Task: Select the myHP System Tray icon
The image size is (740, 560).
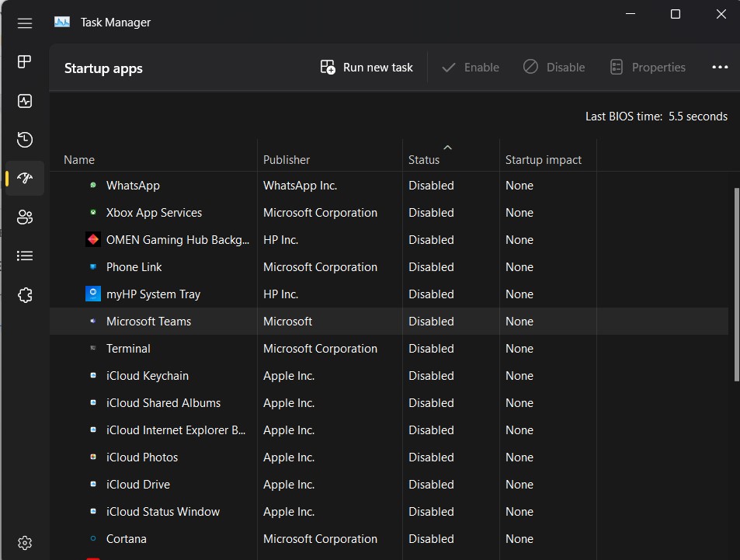Action: (x=93, y=294)
